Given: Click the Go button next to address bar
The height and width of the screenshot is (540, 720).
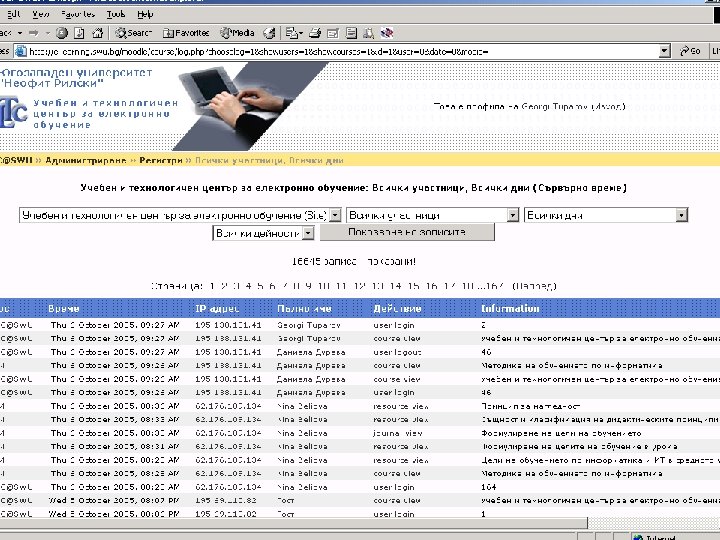Looking at the screenshot, I should pos(690,51).
